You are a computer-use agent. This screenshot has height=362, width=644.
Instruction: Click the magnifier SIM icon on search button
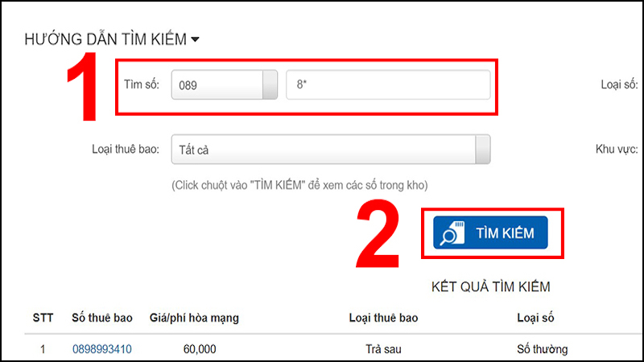tap(452, 233)
